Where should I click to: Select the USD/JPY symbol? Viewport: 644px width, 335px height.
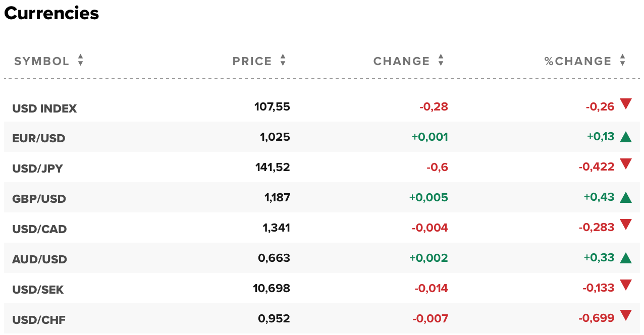[x=38, y=169]
